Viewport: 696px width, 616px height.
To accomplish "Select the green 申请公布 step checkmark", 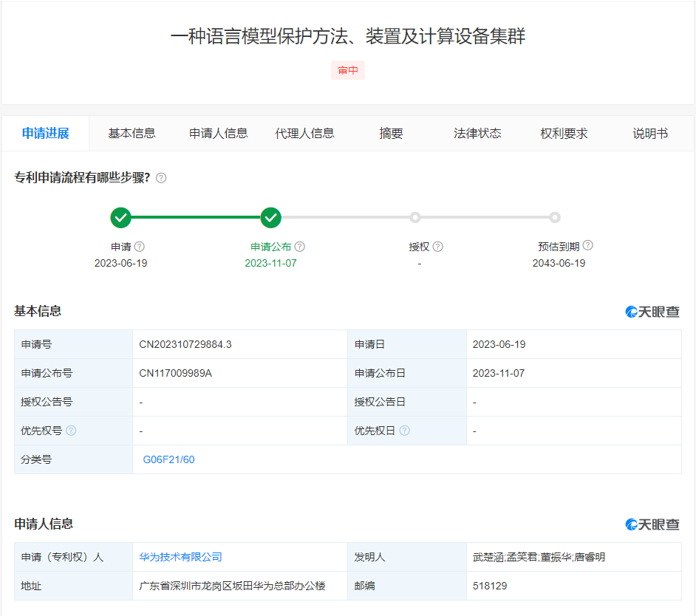I will point(271,218).
